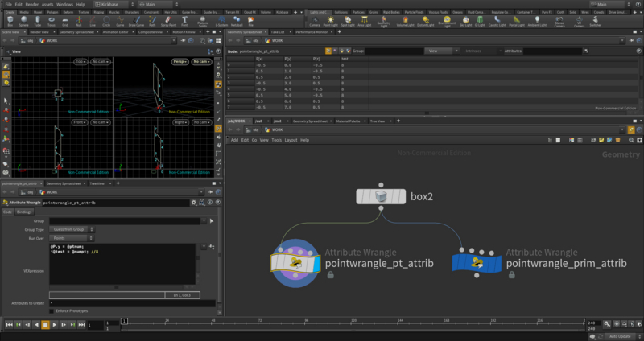The image size is (644, 341).
Task: Add a Spot Light
Action: click(x=348, y=21)
